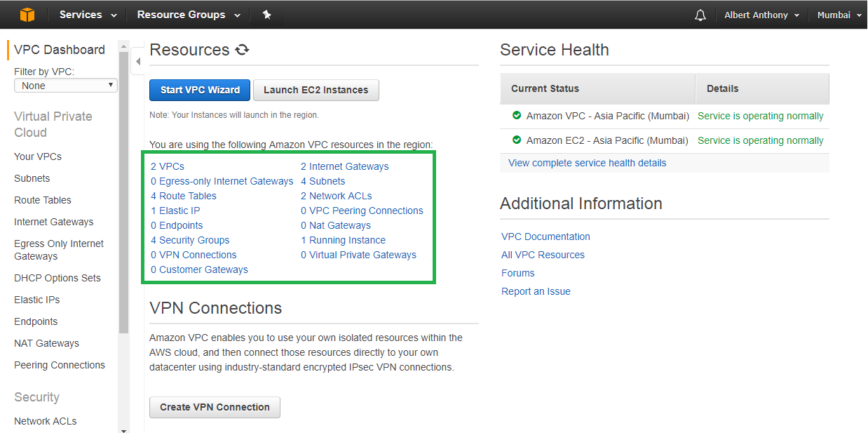
Task: Open 0 VPC Peering Connections link
Action: (362, 211)
